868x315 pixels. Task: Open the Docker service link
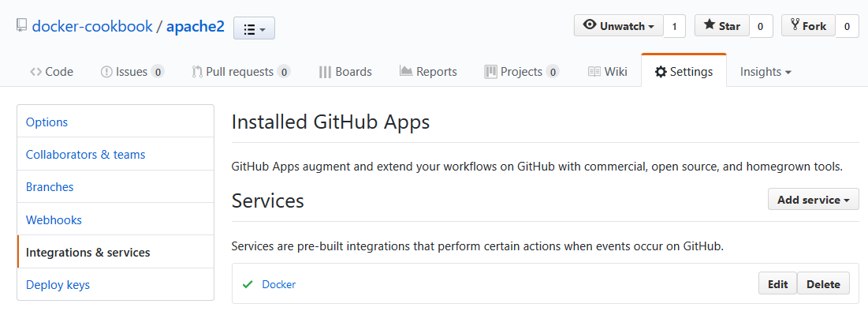[279, 284]
